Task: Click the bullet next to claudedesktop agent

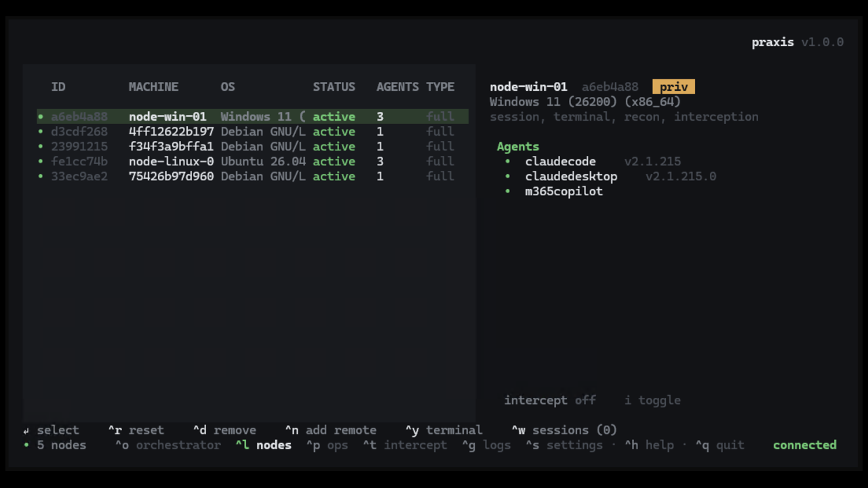Action: tap(507, 176)
